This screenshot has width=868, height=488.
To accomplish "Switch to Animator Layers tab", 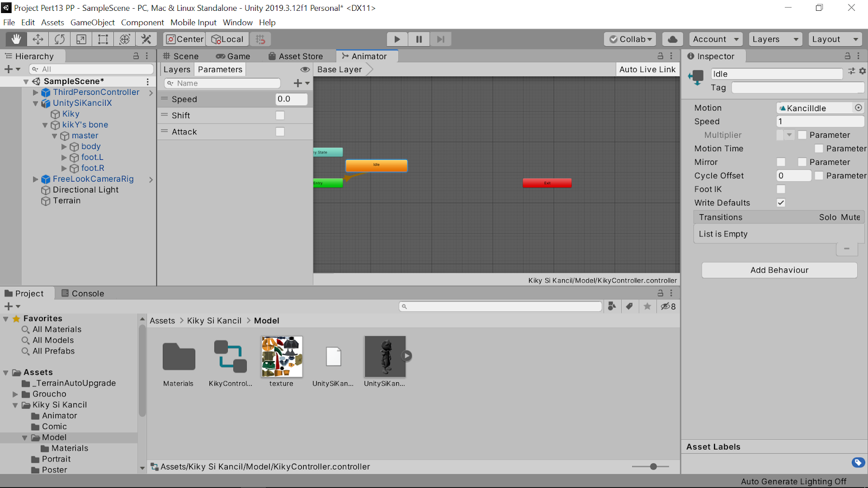I will coord(177,69).
